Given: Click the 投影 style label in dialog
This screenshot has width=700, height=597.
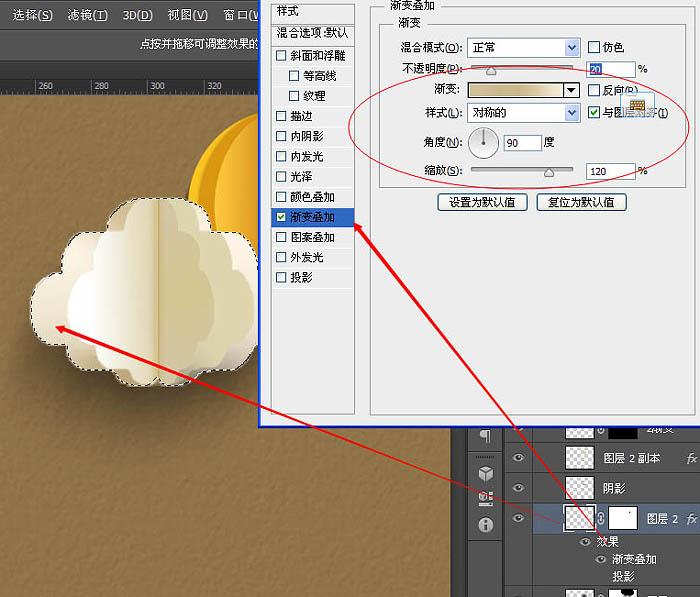Looking at the screenshot, I should point(301,278).
